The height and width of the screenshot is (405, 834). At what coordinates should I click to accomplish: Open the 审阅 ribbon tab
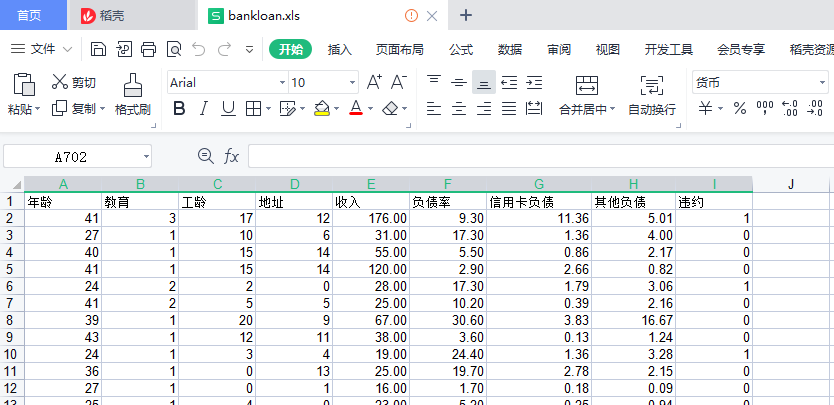pyautogui.click(x=558, y=49)
